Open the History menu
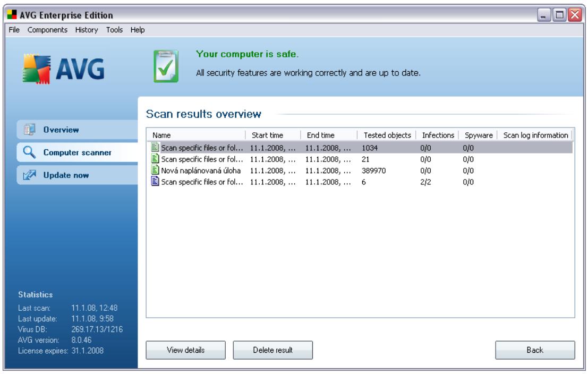Image resolution: width=588 pixels, height=374 pixels. (86, 30)
